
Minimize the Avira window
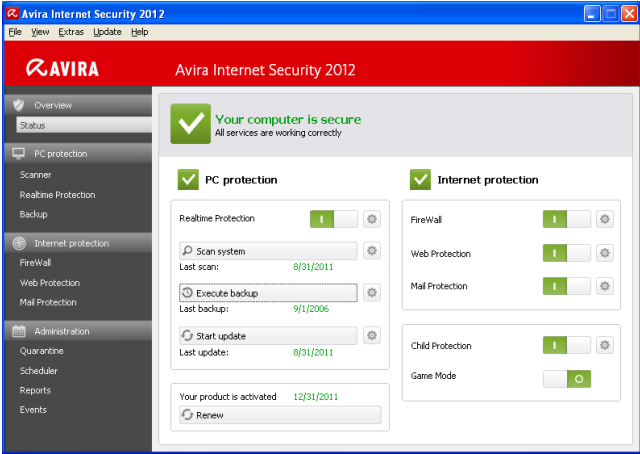tap(592, 14)
